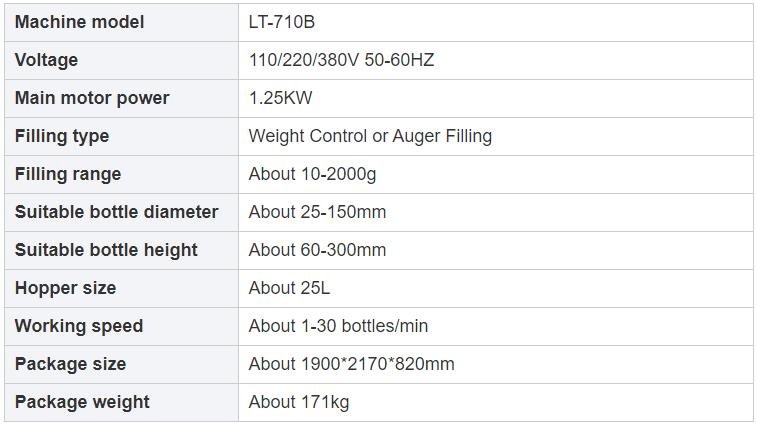This screenshot has height=425, width=757.
Task: Select the About 1900*2170*820mm package size
Action: [x=351, y=364]
